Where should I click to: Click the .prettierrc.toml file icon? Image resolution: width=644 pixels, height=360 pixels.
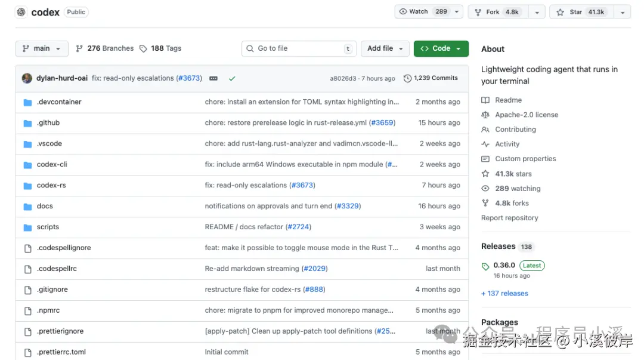(x=27, y=353)
